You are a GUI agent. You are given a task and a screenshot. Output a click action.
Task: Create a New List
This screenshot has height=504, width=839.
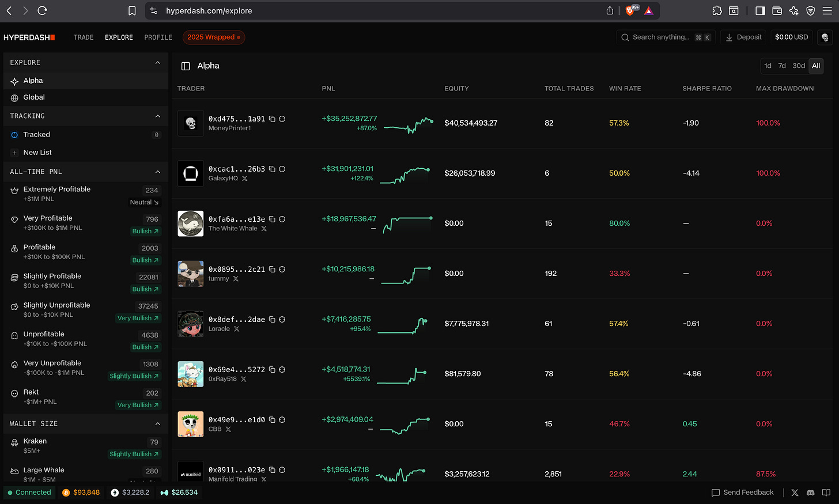click(85, 153)
